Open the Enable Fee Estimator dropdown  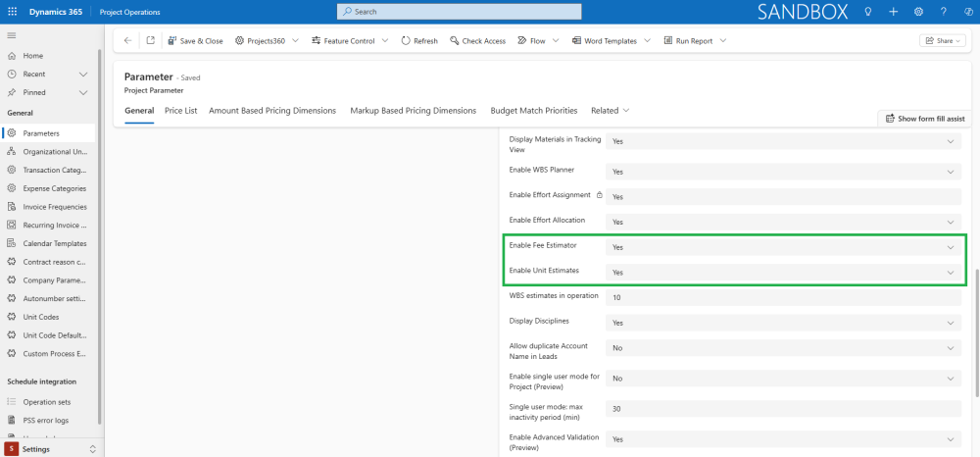click(x=781, y=247)
